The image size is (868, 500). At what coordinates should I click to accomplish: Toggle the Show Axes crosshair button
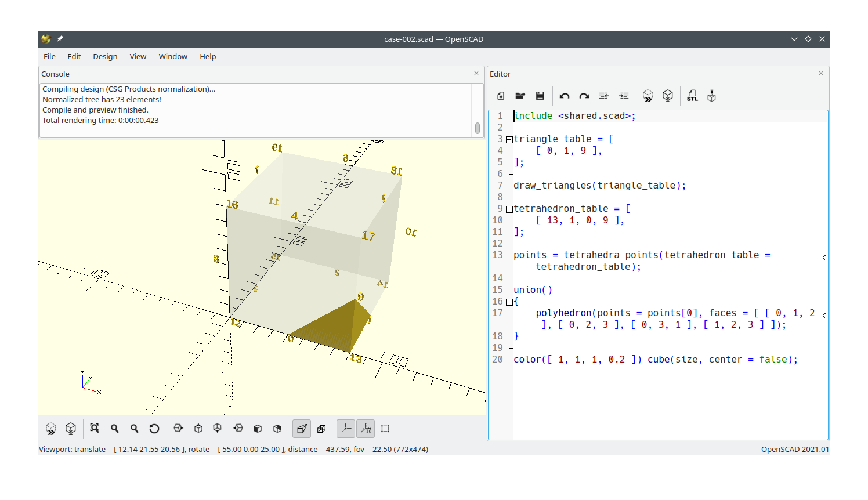[x=345, y=428]
